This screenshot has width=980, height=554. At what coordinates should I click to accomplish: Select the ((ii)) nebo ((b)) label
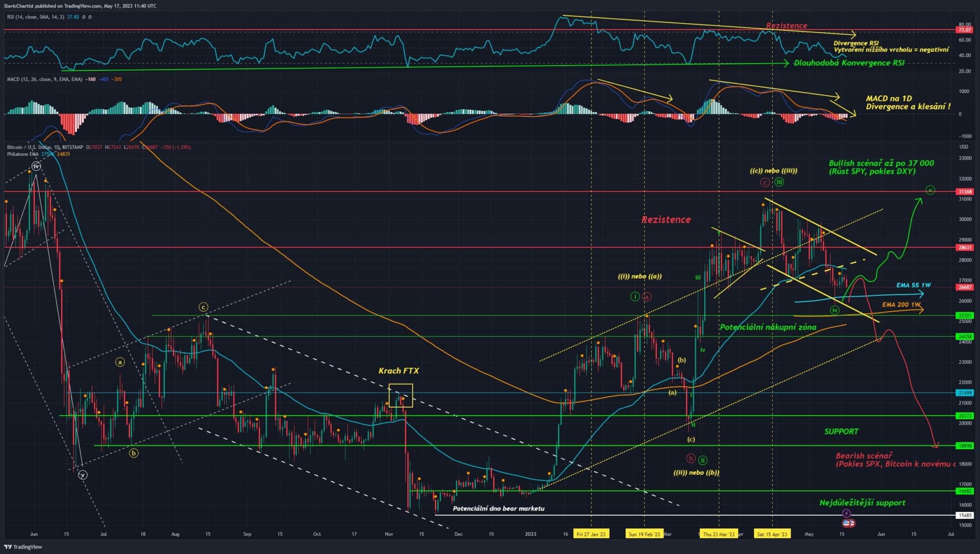tap(696, 473)
